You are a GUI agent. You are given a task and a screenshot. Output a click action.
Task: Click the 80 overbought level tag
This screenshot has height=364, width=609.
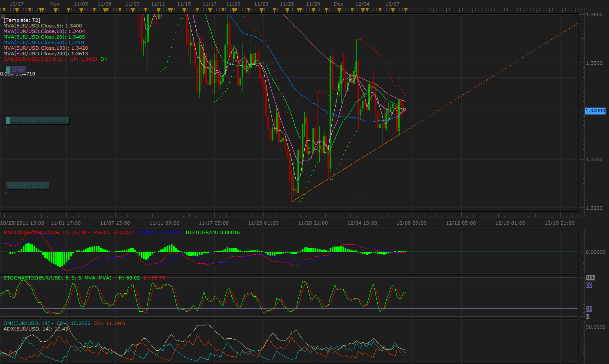(588, 285)
